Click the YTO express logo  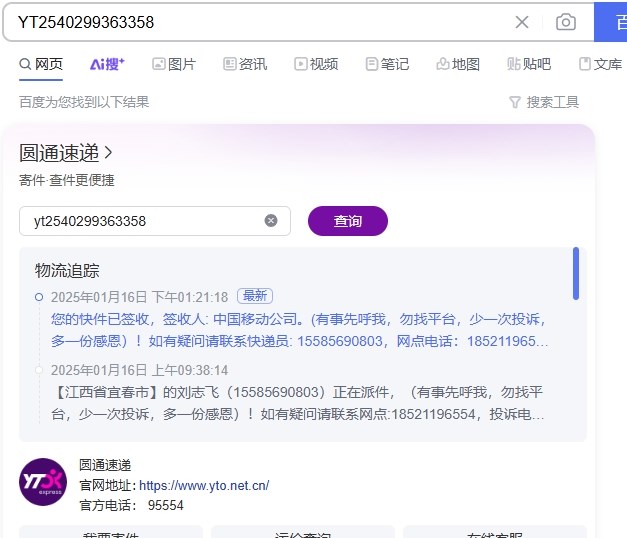coord(43,482)
